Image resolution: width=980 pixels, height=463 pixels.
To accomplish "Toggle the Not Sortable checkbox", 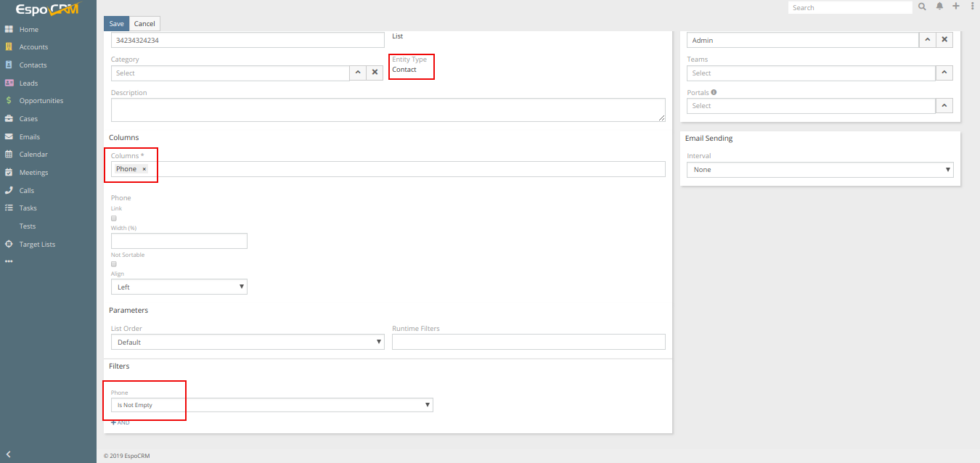I will point(114,264).
